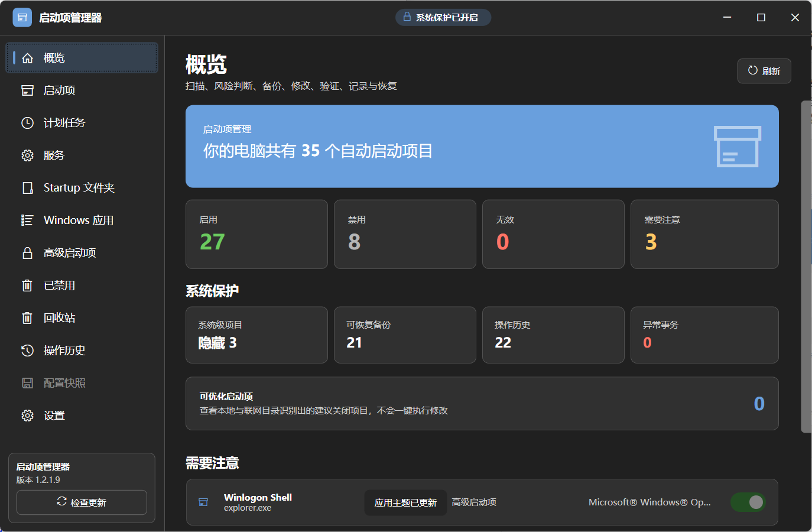
Task: Click the refresh arrow icon in 刷新
Action: pos(752,70)
